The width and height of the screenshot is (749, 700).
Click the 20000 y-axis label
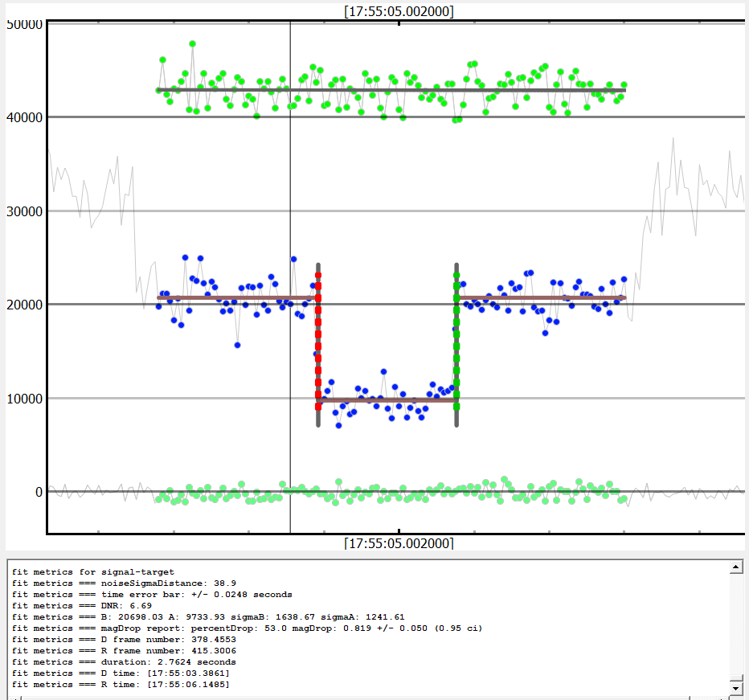tap(24, 305)
